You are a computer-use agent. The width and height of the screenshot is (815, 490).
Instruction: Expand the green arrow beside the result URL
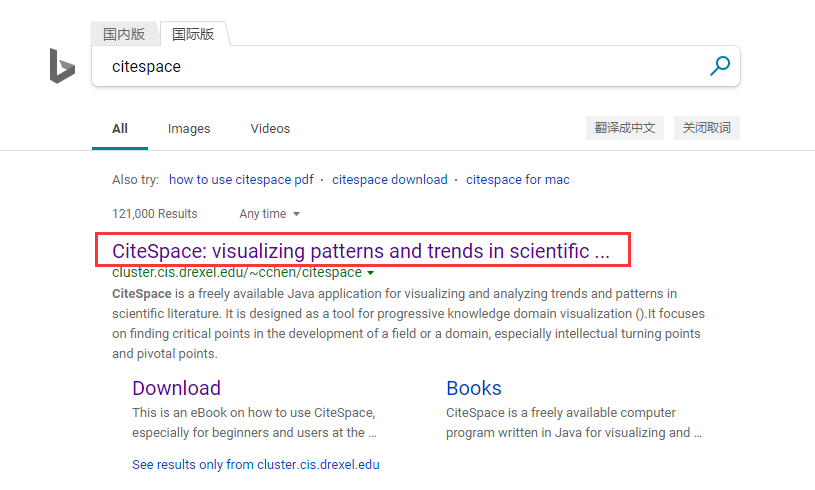[371, 273]
